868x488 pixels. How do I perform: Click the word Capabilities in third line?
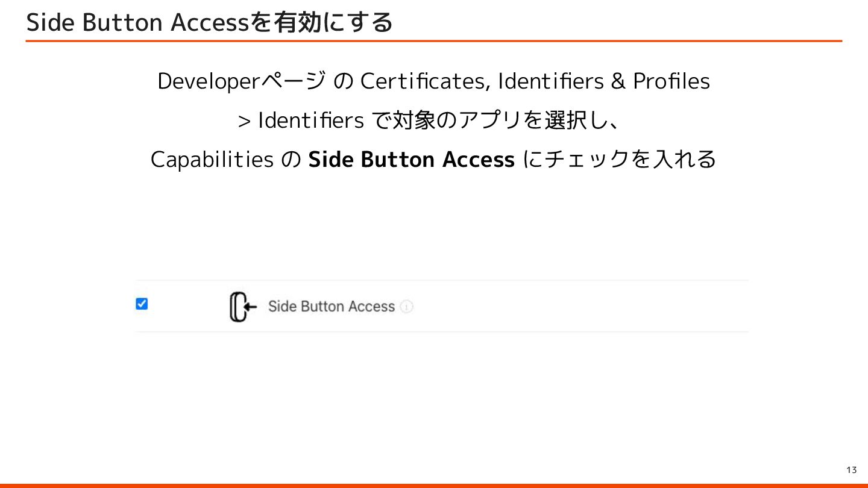212,160
